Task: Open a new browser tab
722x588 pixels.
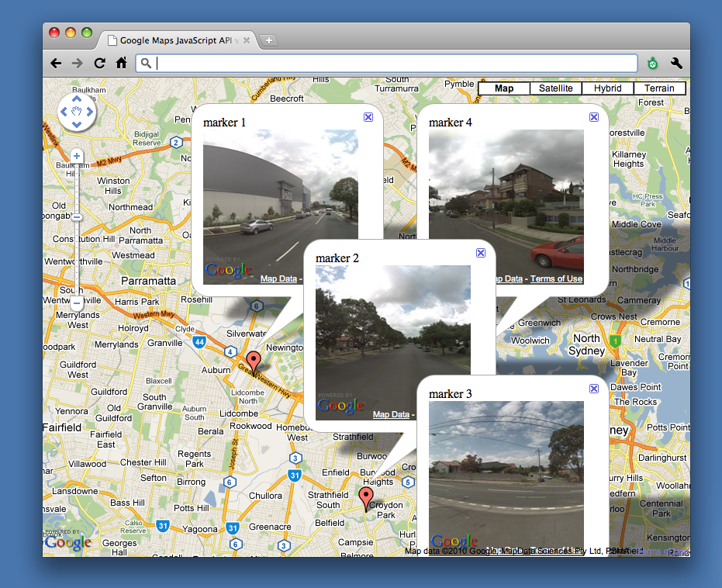Action: point(268,40)
